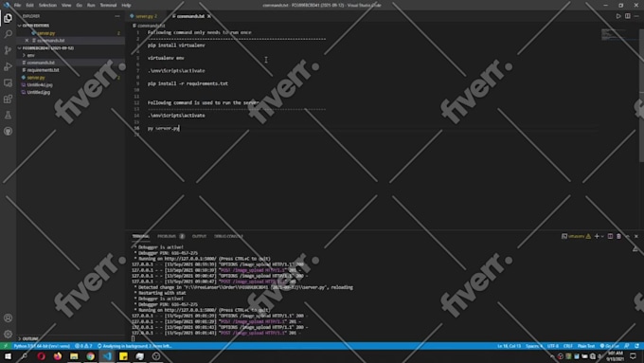Change Plain Text language mode
The height and width of the screenshot is (363, 644).
point(586,346)
